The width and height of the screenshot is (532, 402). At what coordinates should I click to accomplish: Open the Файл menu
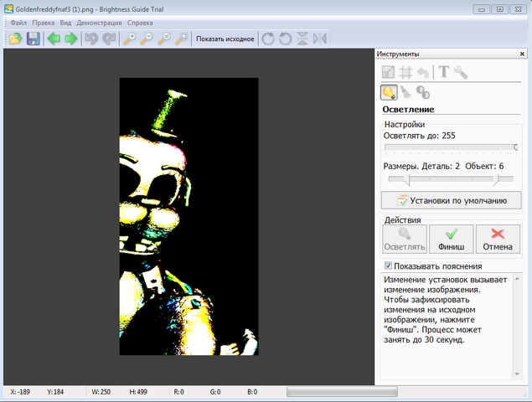(18, 23)
